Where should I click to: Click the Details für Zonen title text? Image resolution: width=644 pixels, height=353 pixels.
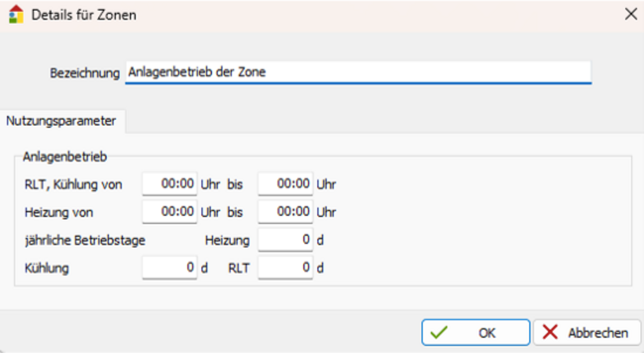point(84,15)
